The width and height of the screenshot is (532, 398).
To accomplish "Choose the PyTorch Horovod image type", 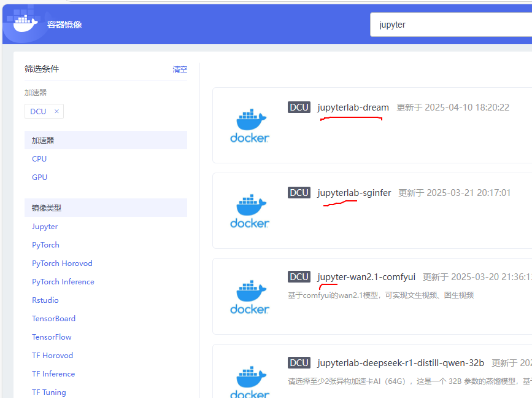I will pyautogui.click(x=62, y=263).
